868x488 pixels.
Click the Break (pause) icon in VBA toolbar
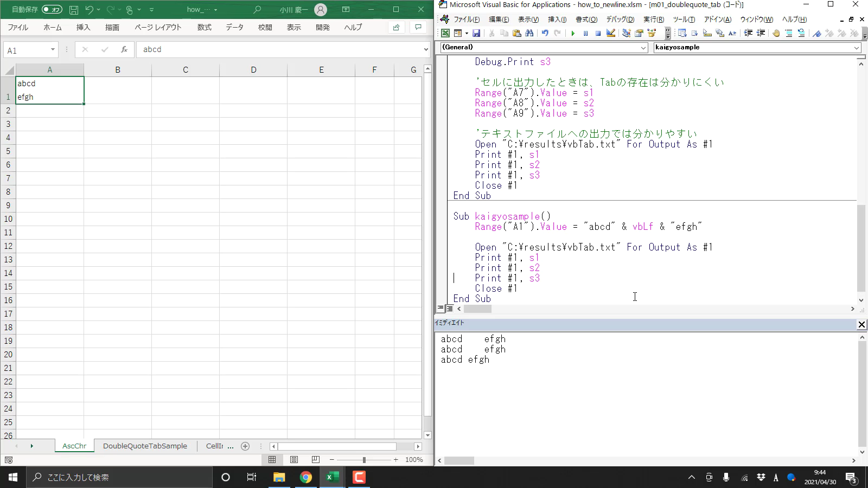coord(585,34)
